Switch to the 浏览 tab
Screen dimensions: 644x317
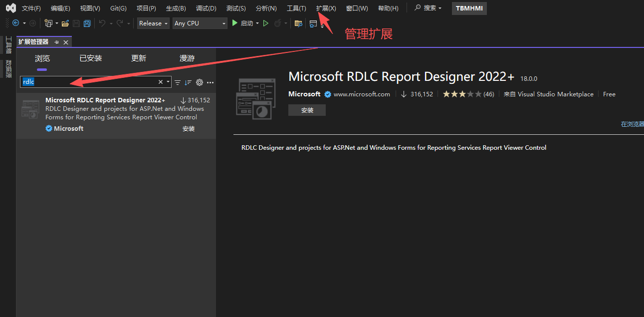click(x=42, y=58)
